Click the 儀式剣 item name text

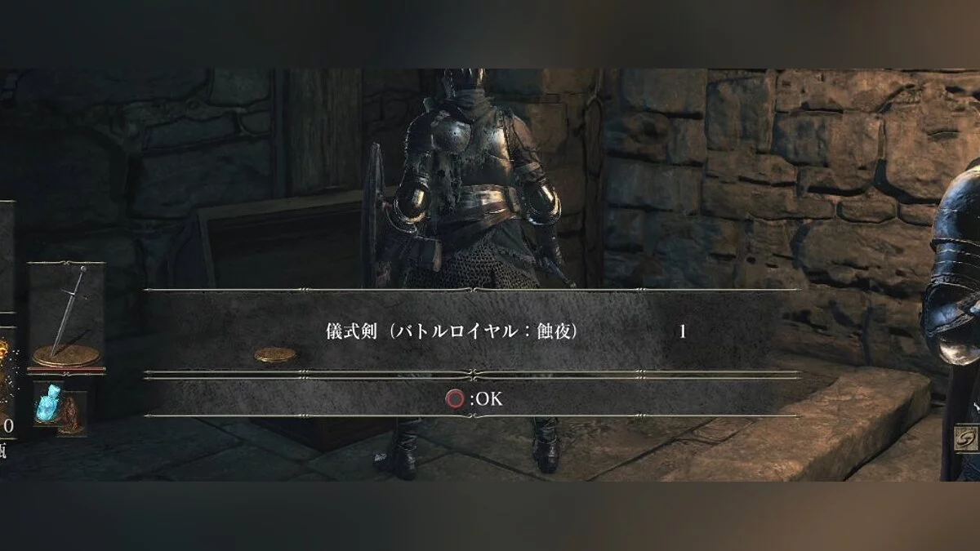[345, 331]
